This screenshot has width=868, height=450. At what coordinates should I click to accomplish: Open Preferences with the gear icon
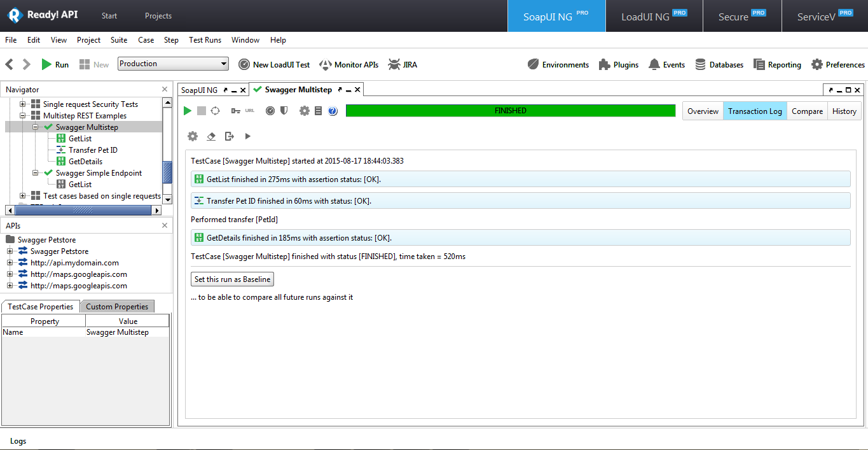coord(837,64)
